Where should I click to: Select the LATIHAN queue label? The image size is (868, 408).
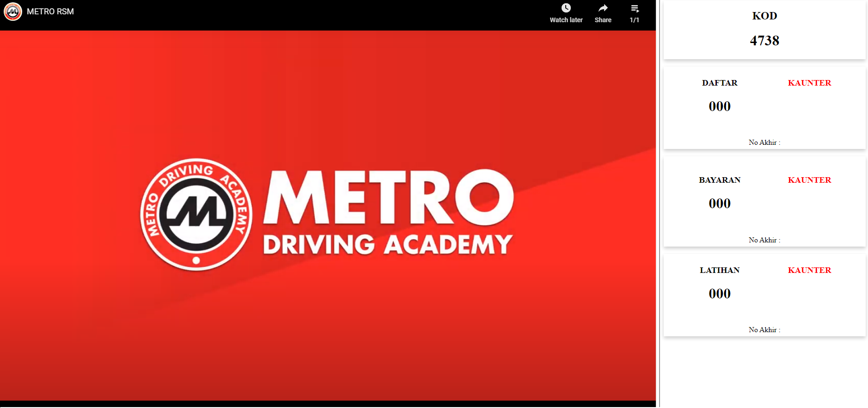pos(720,271)
